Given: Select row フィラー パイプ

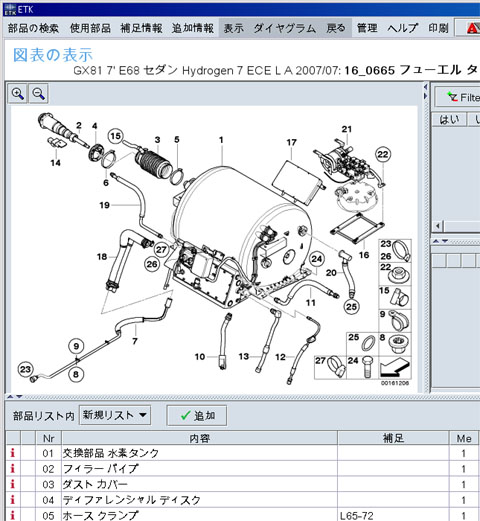Looking at the screenshot, I should coord(243,469).
